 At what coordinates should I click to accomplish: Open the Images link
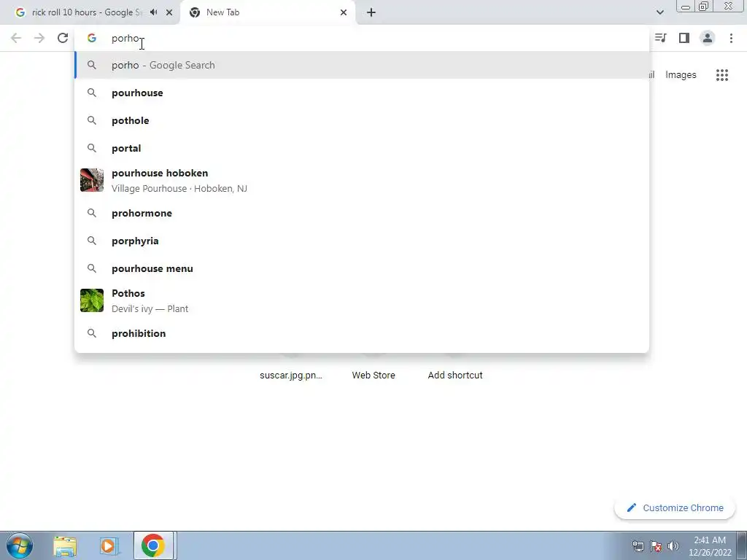pyautogui.click(x=681, y=75)
